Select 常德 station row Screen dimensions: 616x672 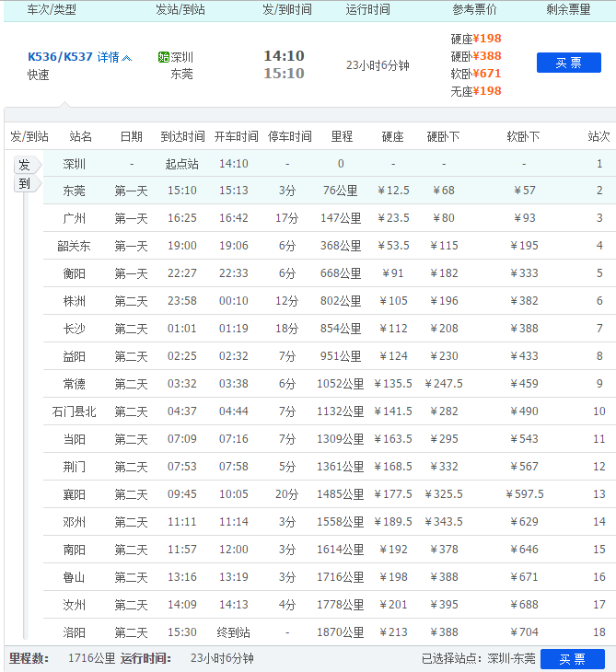pos(330,384)
